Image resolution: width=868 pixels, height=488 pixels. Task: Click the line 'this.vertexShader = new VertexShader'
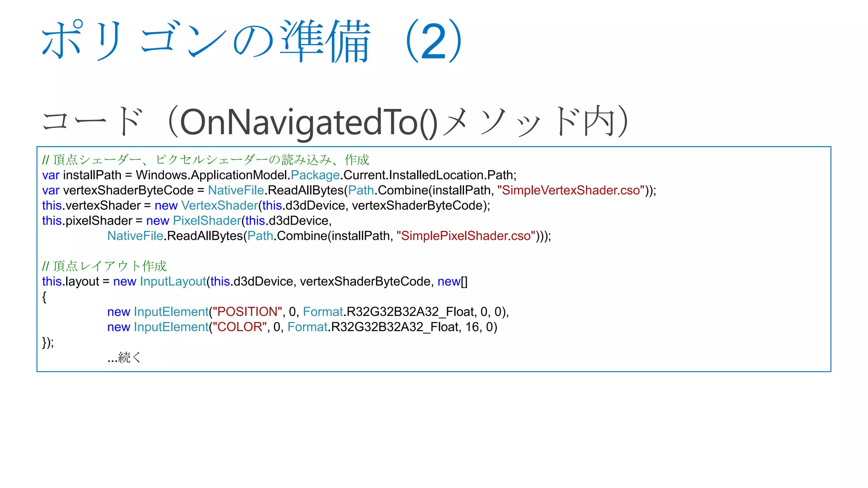[x=266, y=205]
